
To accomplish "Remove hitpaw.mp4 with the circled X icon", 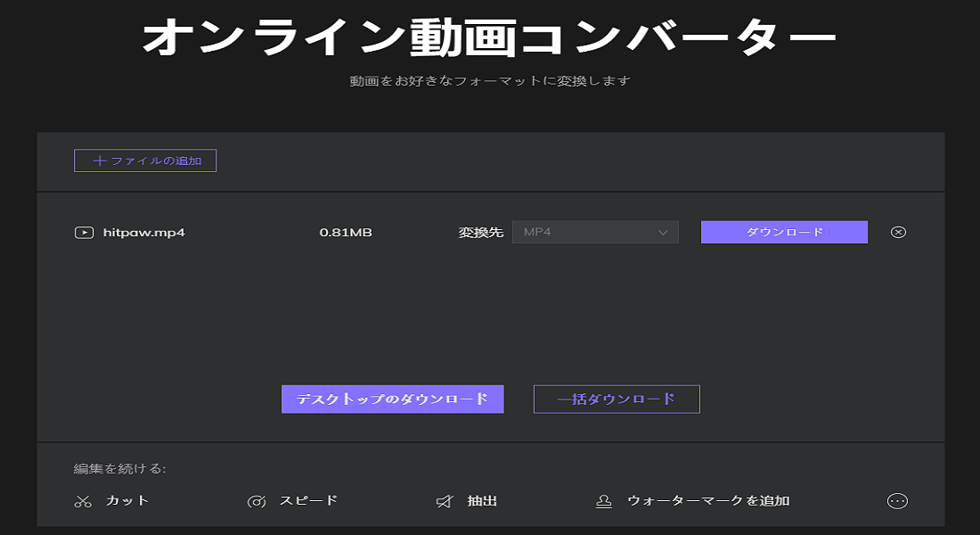I will (898, 233).
